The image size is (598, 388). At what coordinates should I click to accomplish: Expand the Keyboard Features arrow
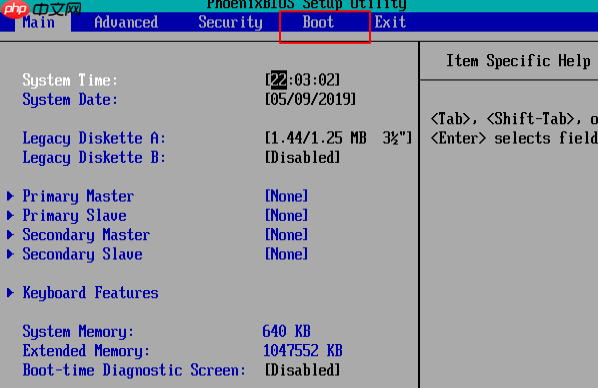pyautogui.click(x=10, y=293)
